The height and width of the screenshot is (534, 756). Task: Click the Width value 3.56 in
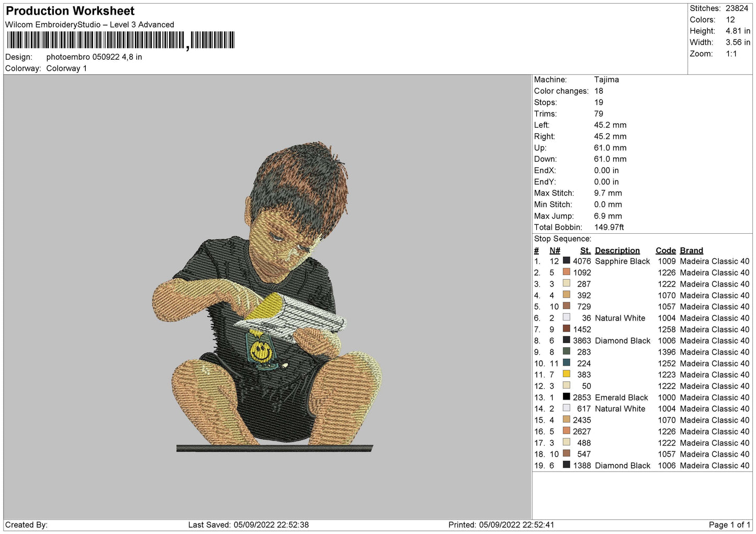(x=738, y=42)
